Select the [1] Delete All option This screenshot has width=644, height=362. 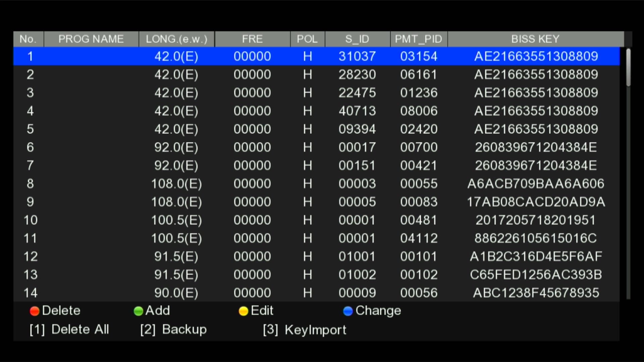click(69, 329)
